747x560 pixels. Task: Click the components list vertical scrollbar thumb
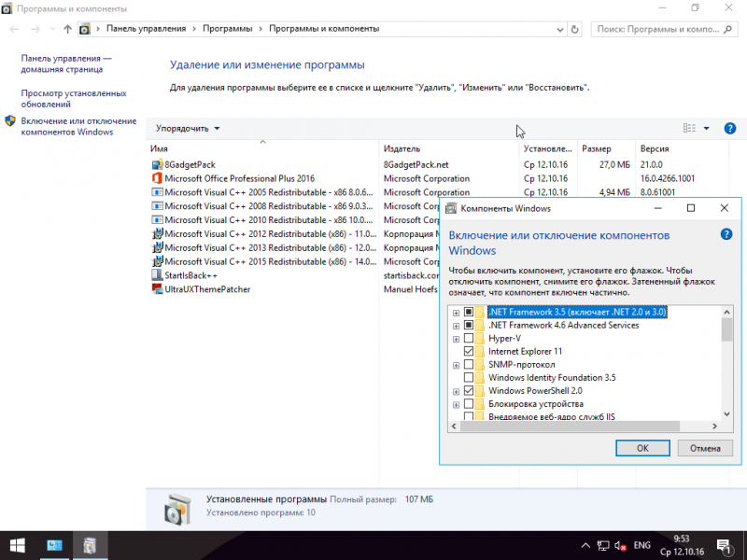coord(726,329)
